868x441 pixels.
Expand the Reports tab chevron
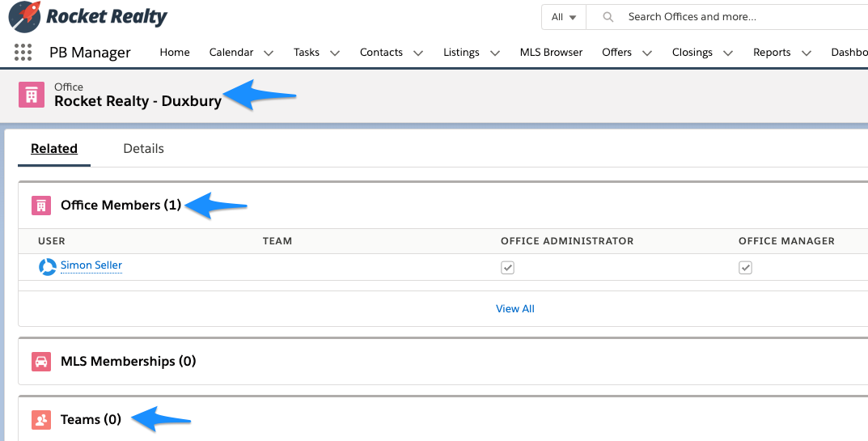806,53
